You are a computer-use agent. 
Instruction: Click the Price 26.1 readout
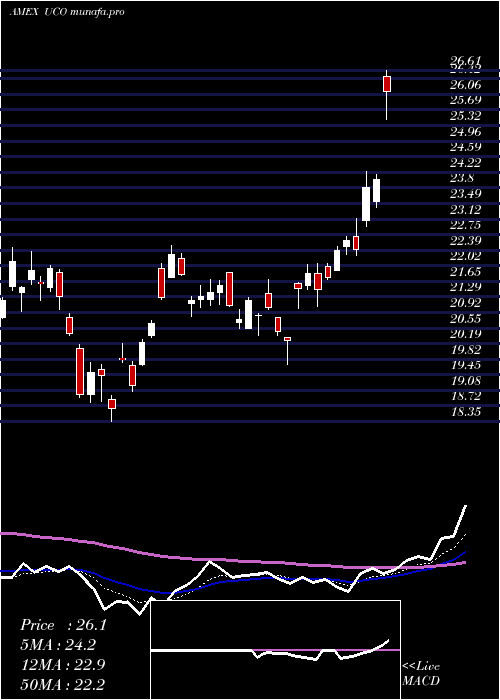pyautogui.click(x=63, y=625)
